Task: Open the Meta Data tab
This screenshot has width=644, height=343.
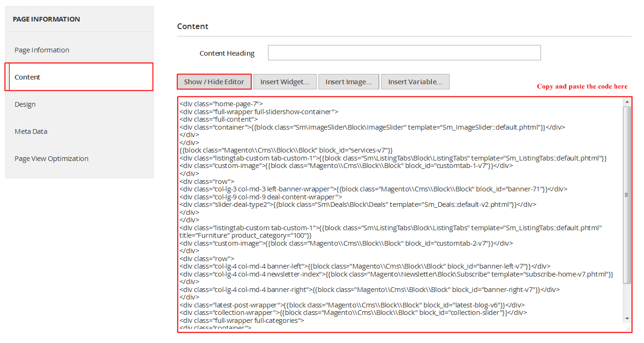Action: [x=31, y=131]
